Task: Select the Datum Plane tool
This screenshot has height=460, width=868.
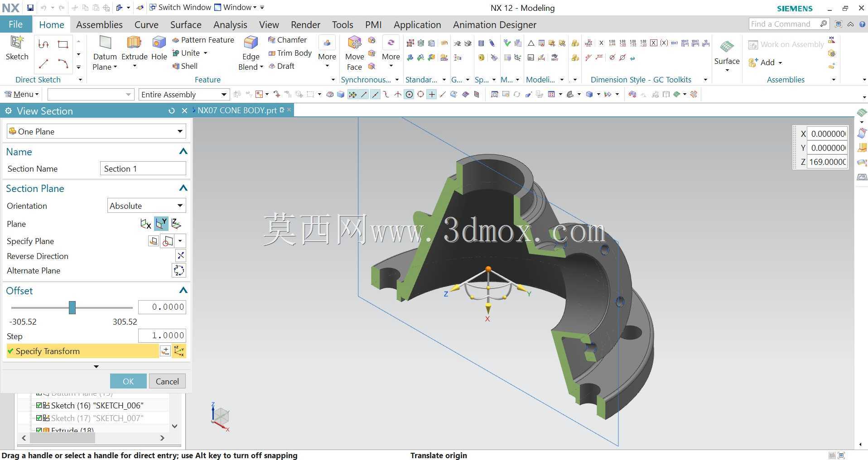Action: [105, 53]
